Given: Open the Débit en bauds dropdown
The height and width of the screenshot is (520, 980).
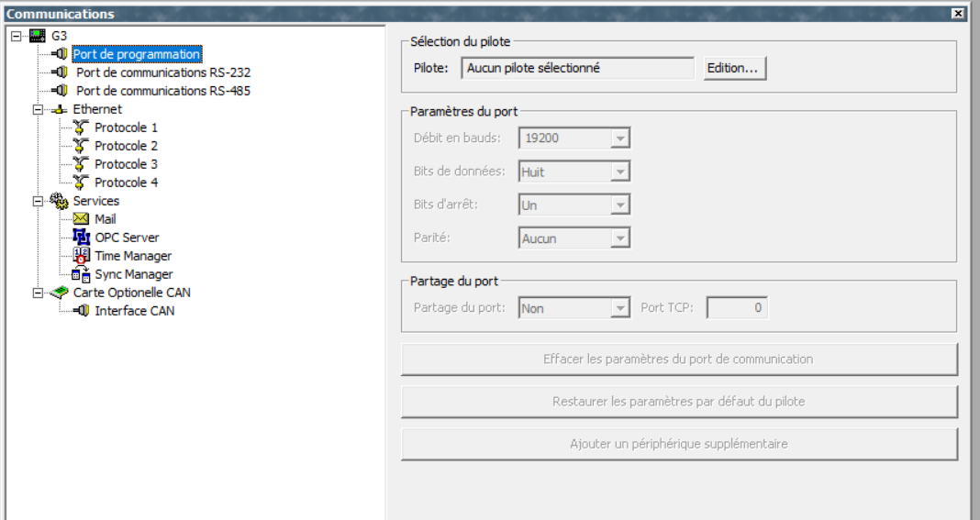Looking at the screenshot, I should coord(620,139).
